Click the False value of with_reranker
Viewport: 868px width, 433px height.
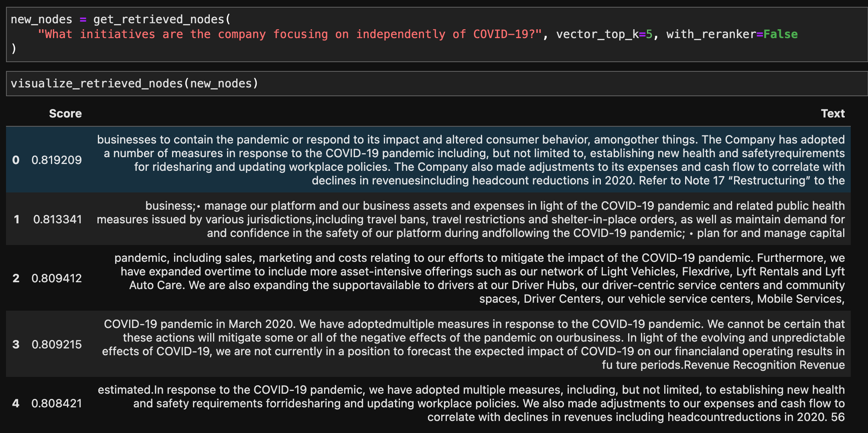pyautogui.click(x=780, y=34)
